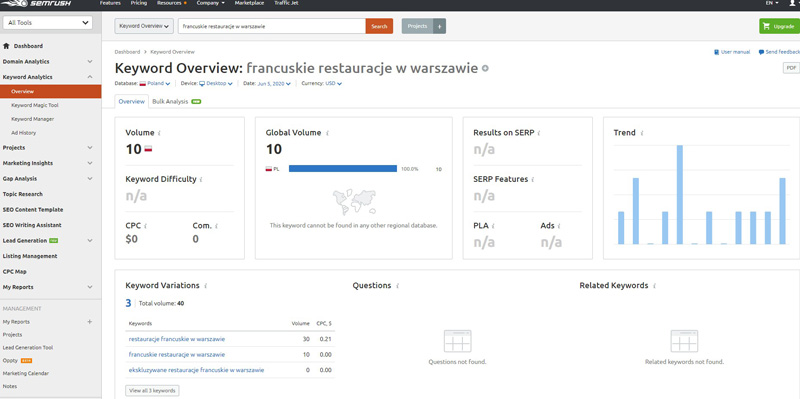Click info icon next to Trend
800x399 pixels.
click(642, 133)
